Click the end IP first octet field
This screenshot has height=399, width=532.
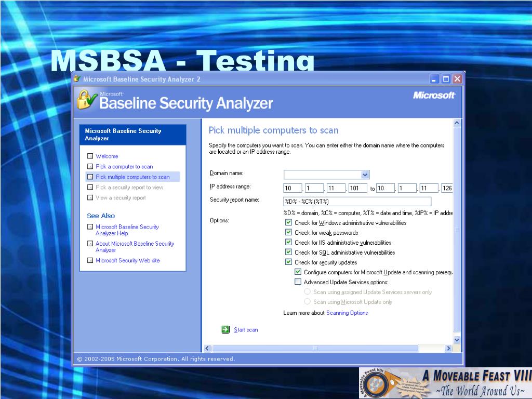tap(385, 188)
